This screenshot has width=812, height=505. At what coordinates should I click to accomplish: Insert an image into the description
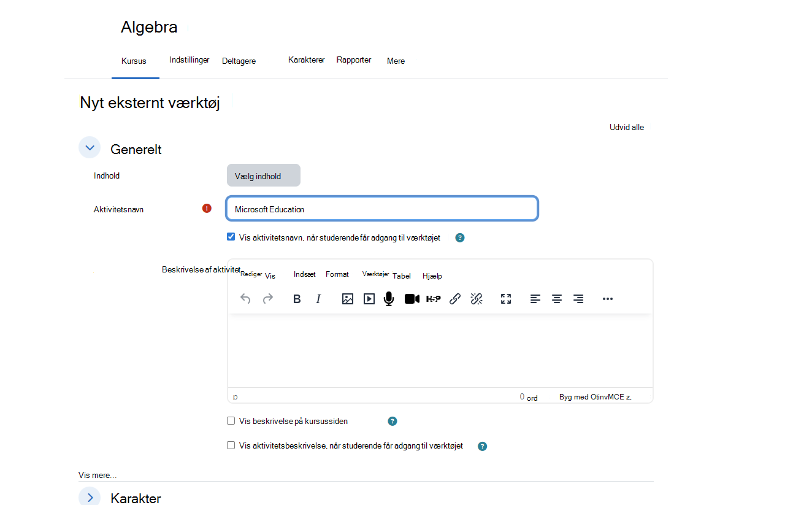tap(348, 299)
